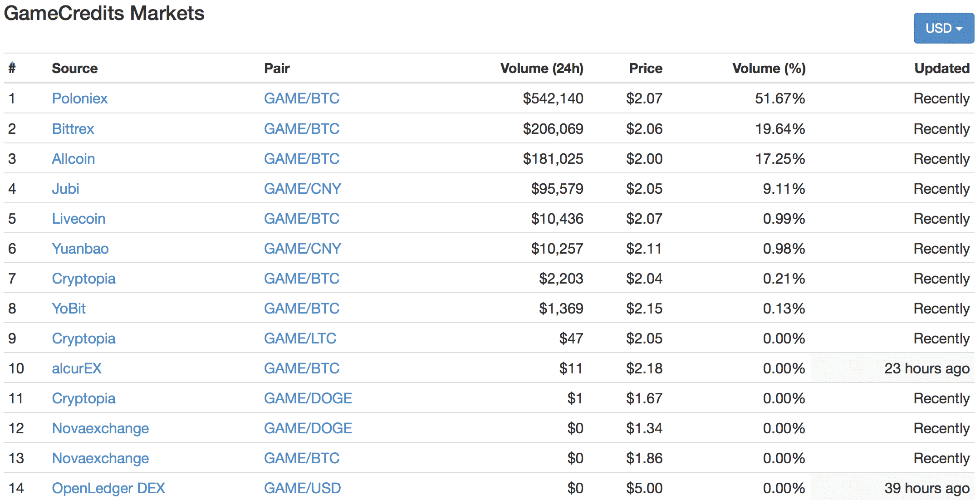Open Cryptopia link in row 9

(x=83, y=338)
